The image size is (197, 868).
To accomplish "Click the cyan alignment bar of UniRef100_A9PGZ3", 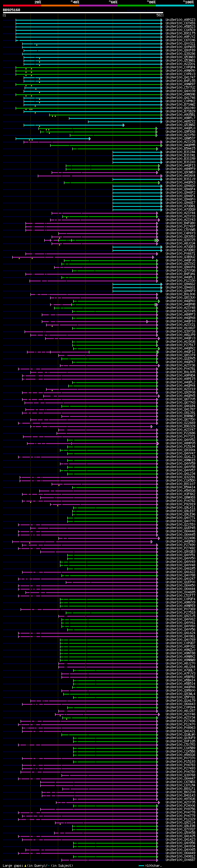I will pos(89,20).
